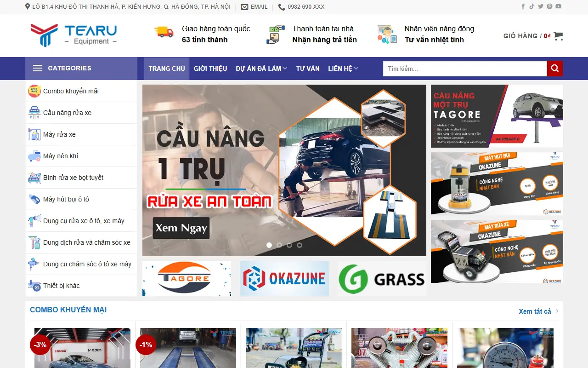Click the Máy nén khí category icon
588x368 pixels.
tap(34, 156)
